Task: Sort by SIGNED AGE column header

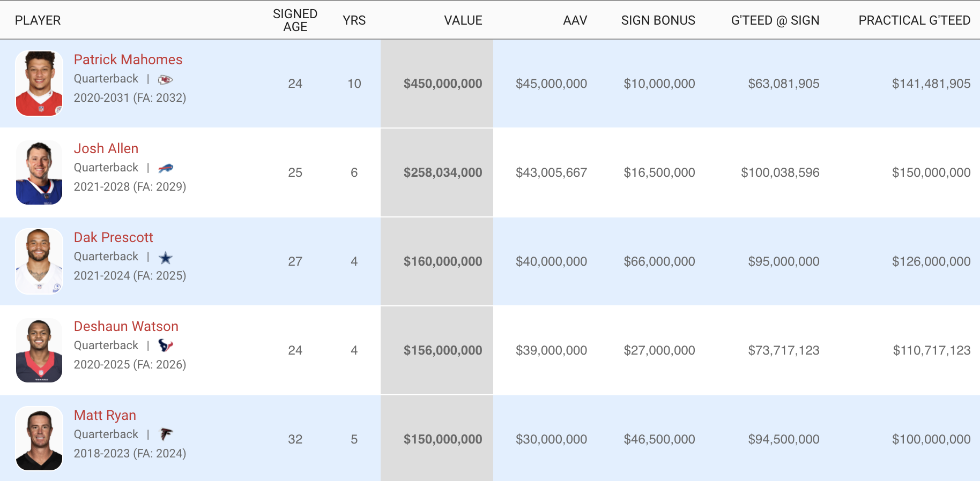Action: point(295,20)
